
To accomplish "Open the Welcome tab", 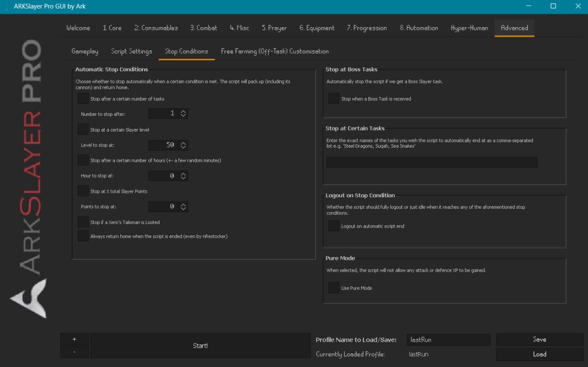I will [x=78, y=28].
